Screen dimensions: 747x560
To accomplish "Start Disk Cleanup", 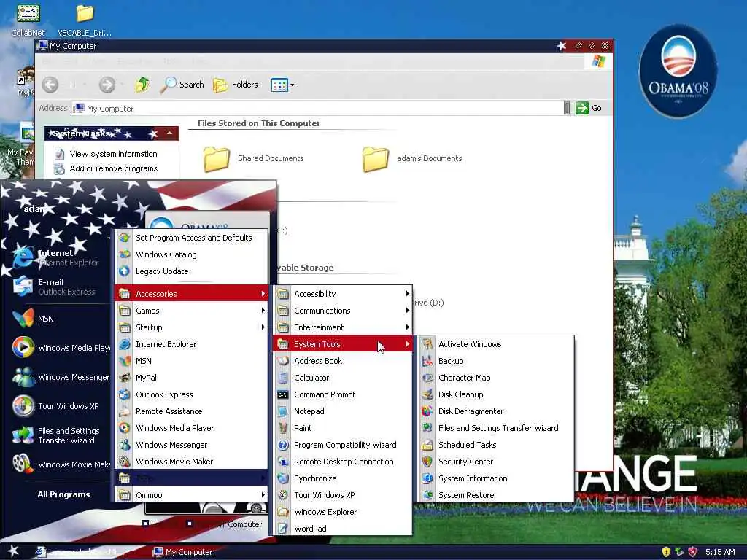I will click(x=495, y=394).
